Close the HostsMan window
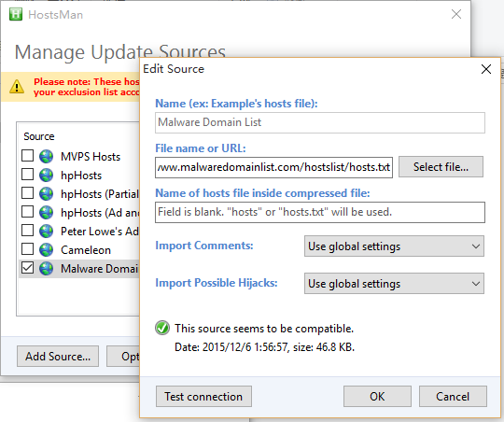504x422 pixels. pyautogui.click(x=456, y=14)
